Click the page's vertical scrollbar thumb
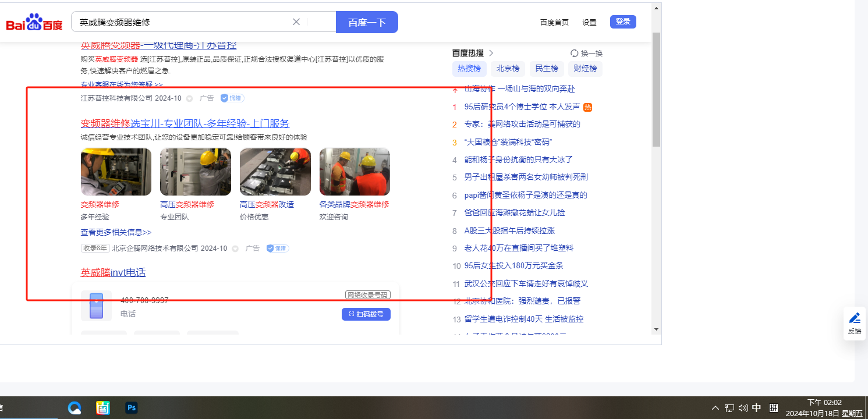The height and width of the screenshot is (419, 868). [x=656, y=89]
